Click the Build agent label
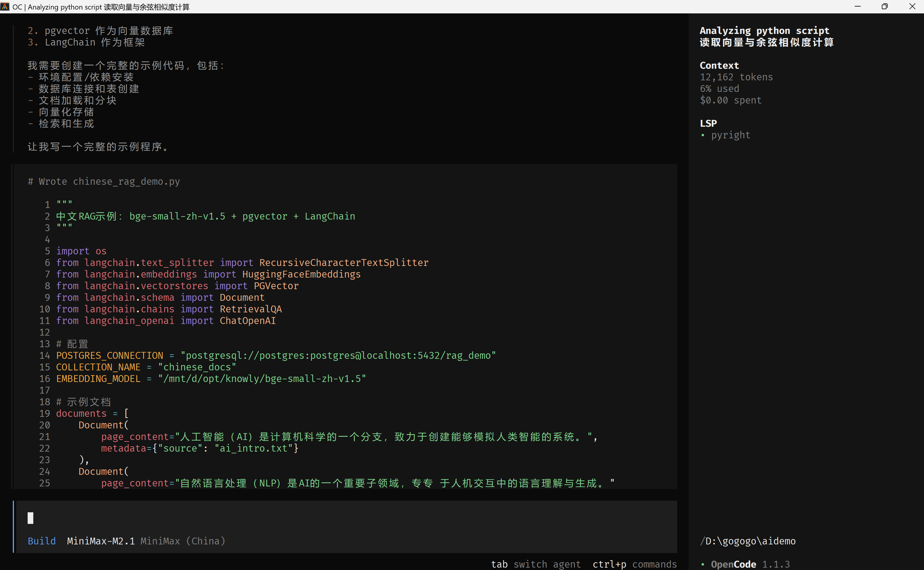Viewport: 924px width, 570px height. 41,541
